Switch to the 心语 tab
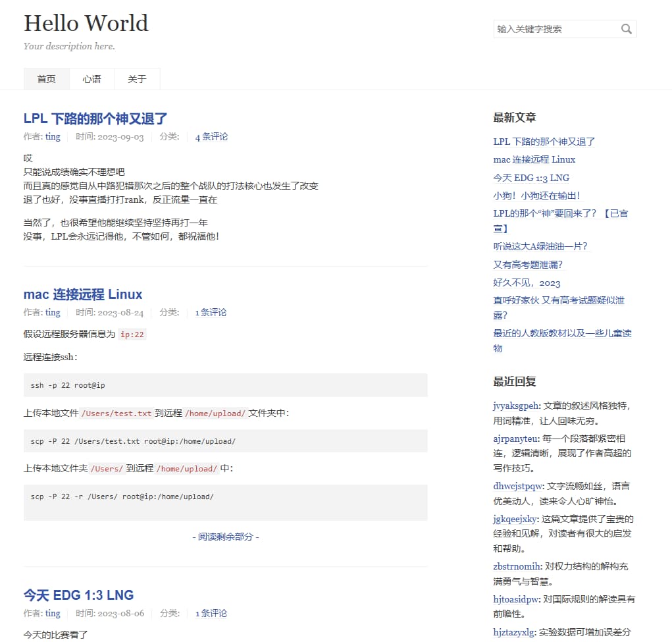Image resolution: width=672 pixels, height=642 pixels. (92, 78)
